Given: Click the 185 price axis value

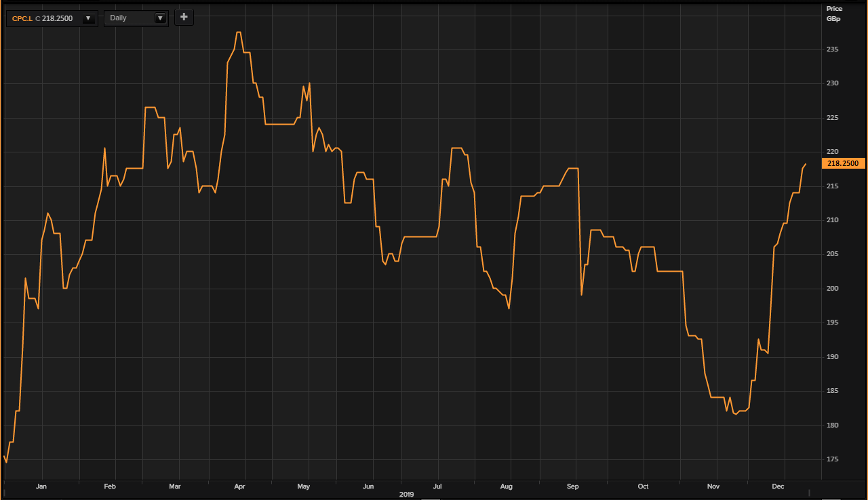Looking at the screenshot, I should (x=833, y=391).
